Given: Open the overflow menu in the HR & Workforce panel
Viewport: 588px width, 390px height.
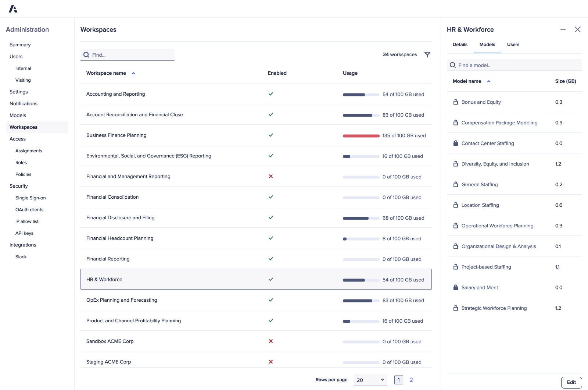Looking at the screenshot, I should point(563,29).
